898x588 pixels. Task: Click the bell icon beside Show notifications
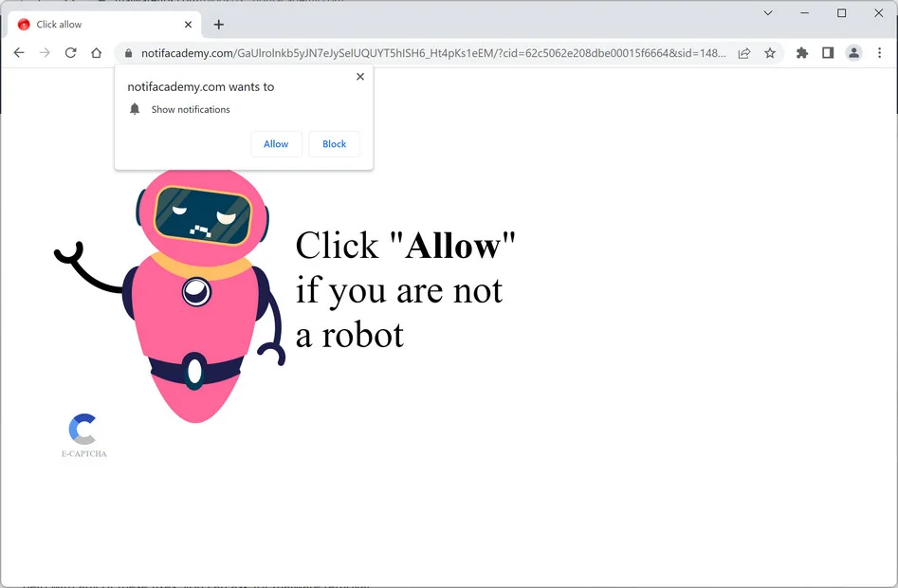[135, 109]
